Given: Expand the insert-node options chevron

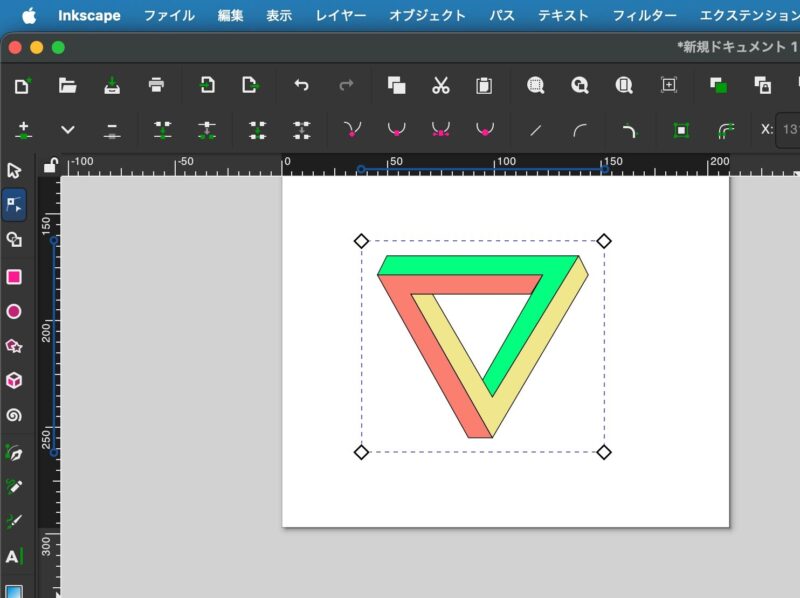Looking at the screenshot, I should point(68,129).
